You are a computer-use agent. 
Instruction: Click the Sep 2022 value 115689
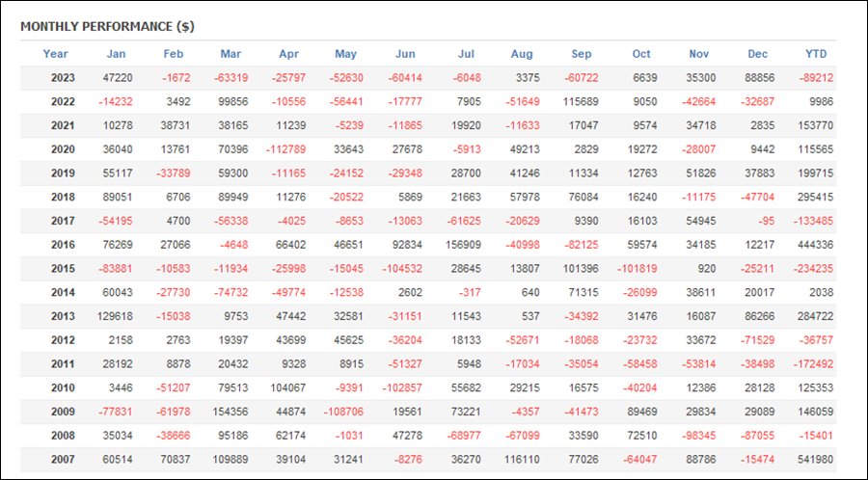[579, 102]
